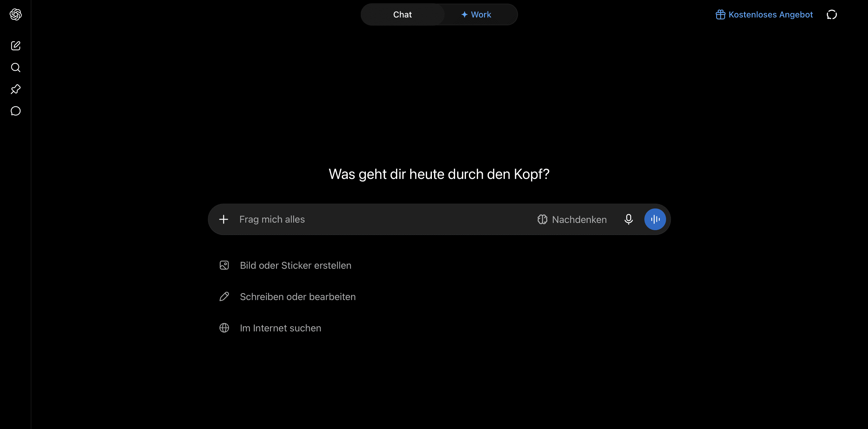Select 'Schreiben oder bearbeiten' suggestion
The image size is (868, 429).
pos(288,297)
